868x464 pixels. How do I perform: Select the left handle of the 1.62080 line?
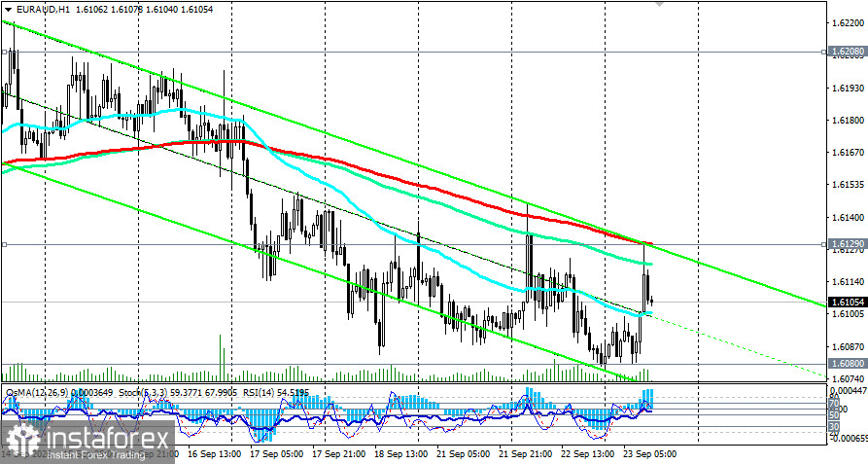(x=3, y=53)
